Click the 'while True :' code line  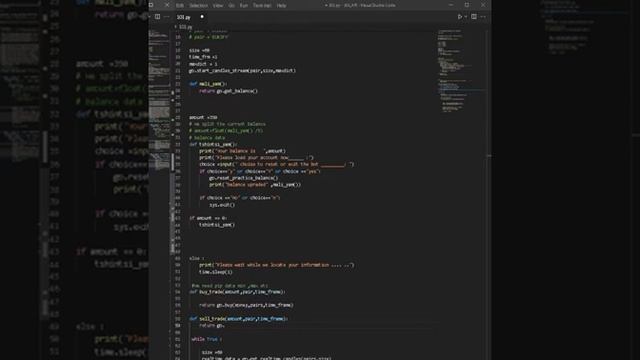[207, 339]
